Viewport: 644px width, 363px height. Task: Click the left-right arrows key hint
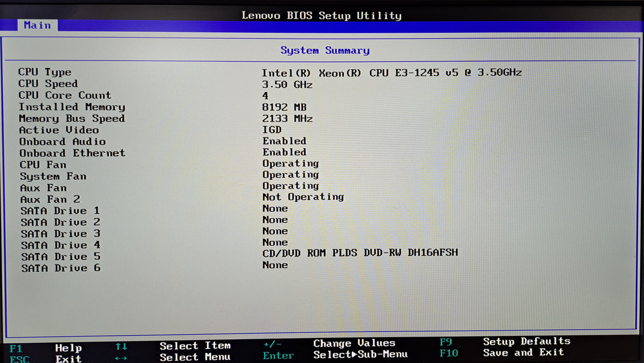point(121,358)
